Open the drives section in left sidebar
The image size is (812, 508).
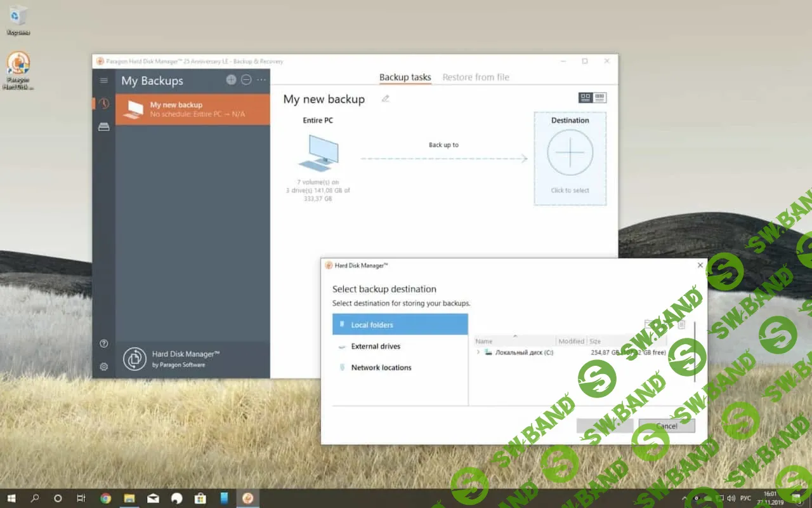pos(103,126)
